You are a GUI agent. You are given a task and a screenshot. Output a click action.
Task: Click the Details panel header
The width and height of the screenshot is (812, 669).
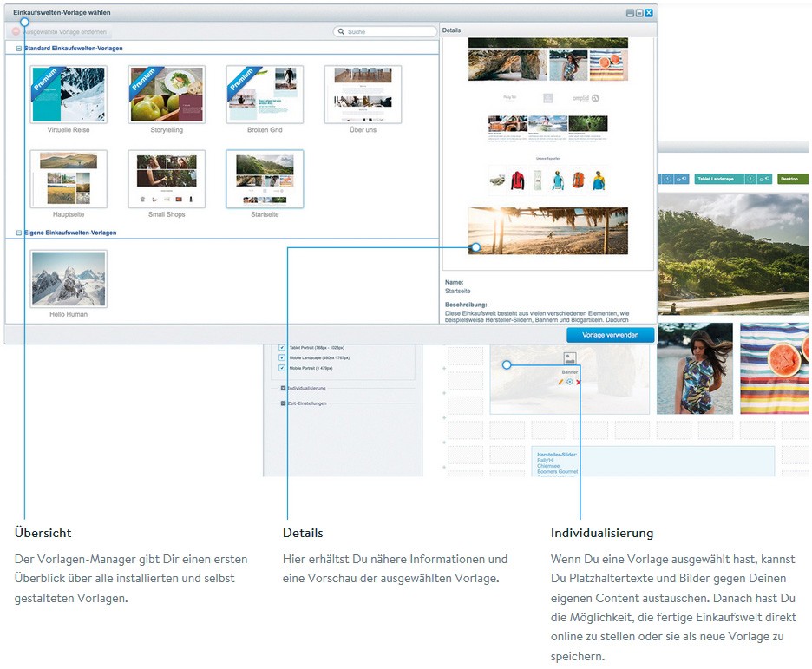[x=548, y=30]
